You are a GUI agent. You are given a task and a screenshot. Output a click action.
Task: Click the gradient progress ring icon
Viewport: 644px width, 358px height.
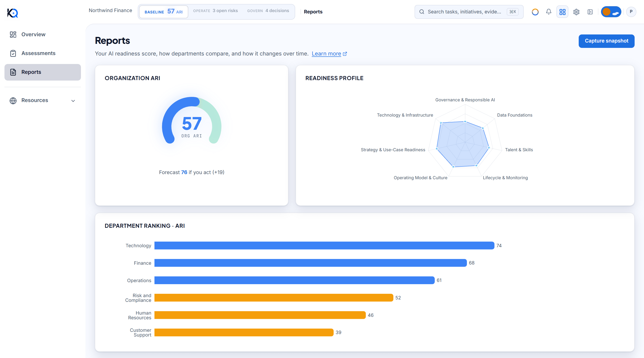[535, 12]
